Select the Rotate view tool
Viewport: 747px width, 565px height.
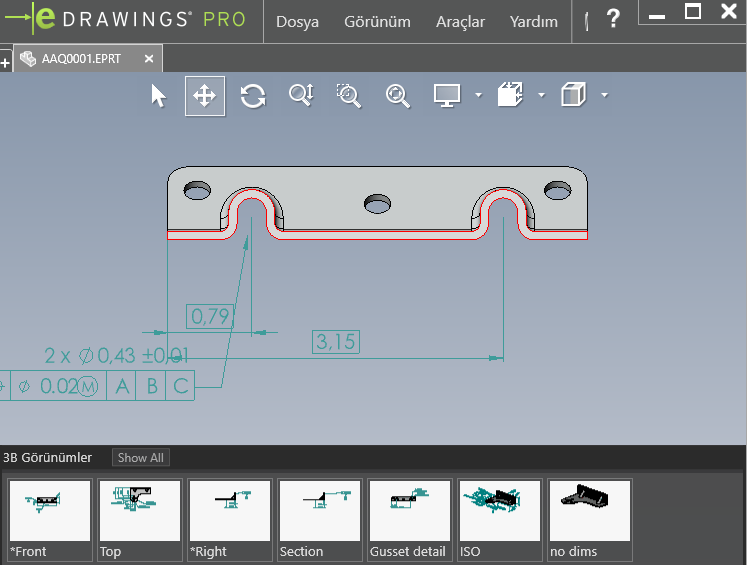(x=253, y=96)
